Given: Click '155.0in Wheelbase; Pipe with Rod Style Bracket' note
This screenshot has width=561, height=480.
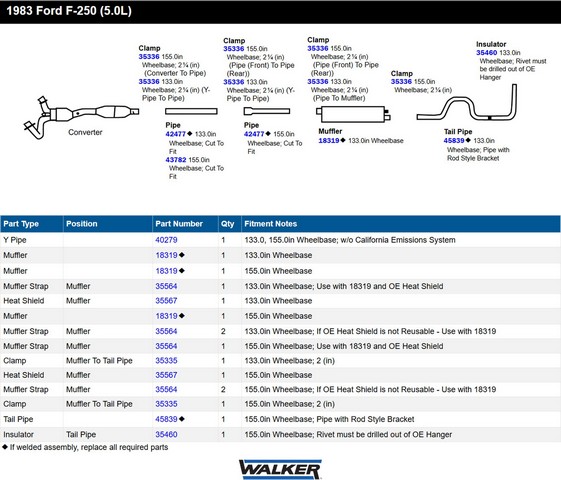Looking at the screenshot, I should coord(329,419).
